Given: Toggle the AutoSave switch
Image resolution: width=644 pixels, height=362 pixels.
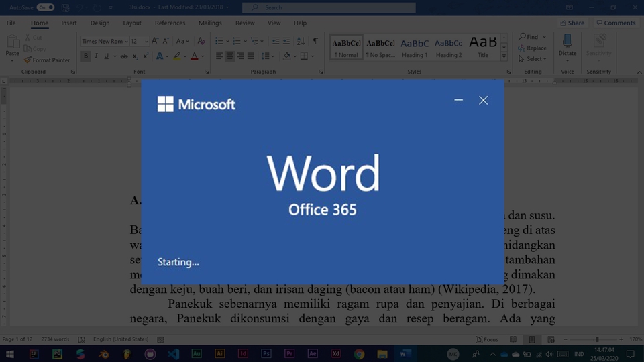Looking at the screenshot, I should [x=45, y=7].
